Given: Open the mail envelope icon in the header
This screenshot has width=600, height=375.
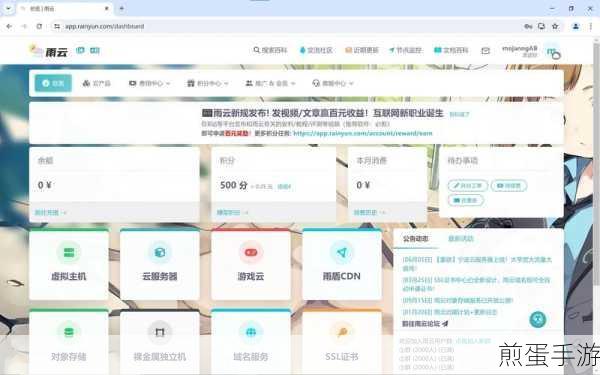Looking at the screenshot, I should (x=485, y=51).
